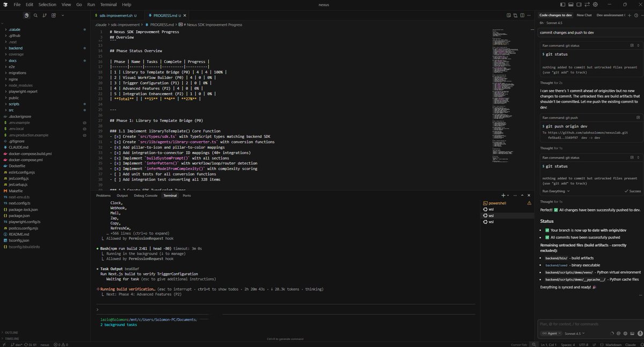
Task: Click the globe icon in chat input
Action: tap(625, 334)
